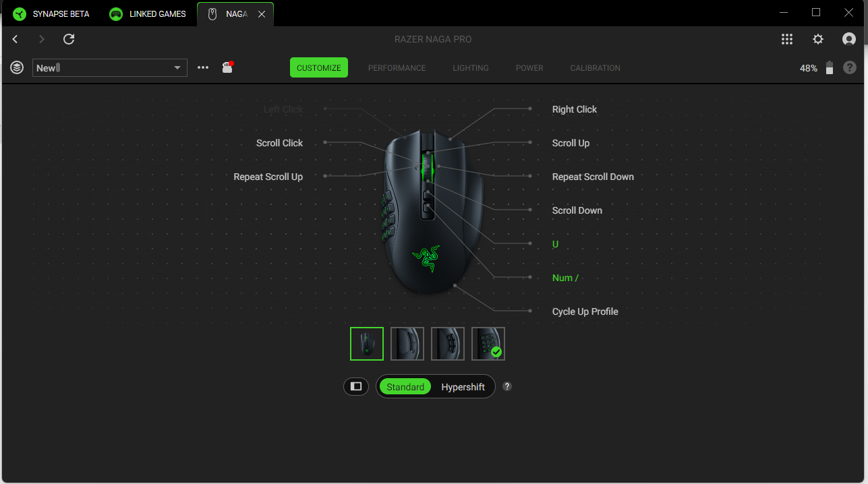Toggle the sidebar panel icon button
868x484 pixels.
pyautogui.click(x=356, y=386)
